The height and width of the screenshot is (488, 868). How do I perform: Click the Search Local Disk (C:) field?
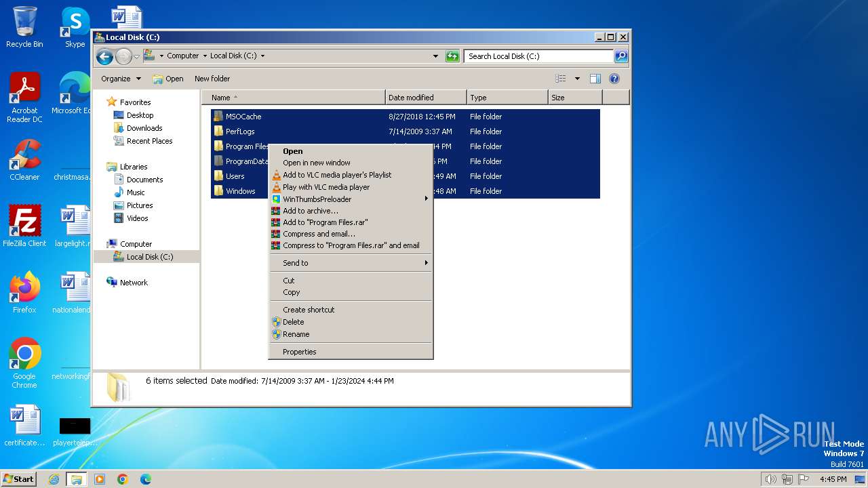pyautogui.click(x=539, y=56)
